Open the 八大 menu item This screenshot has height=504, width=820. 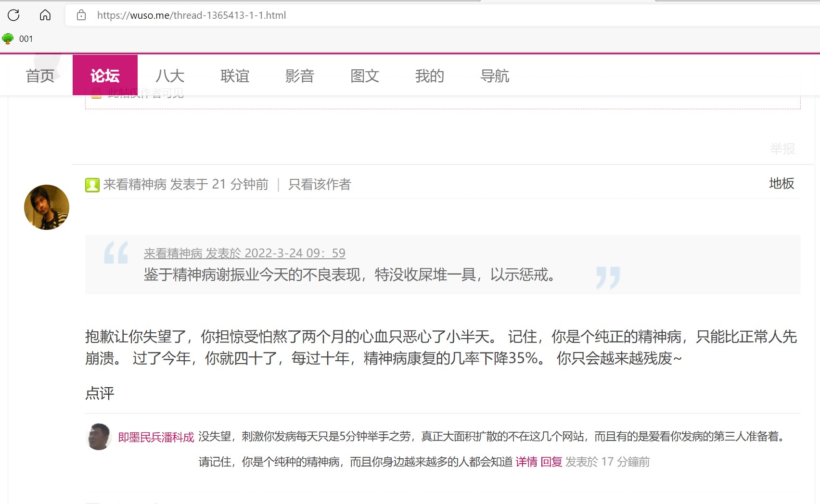click(x=170, y=76)
